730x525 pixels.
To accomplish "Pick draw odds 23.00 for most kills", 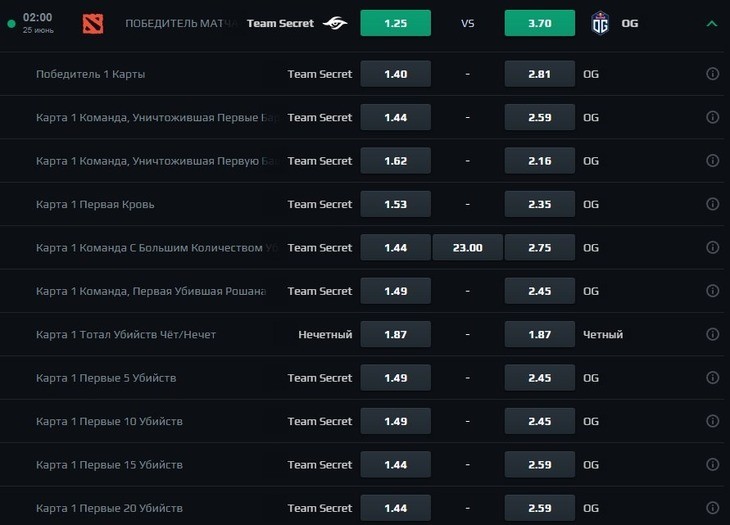I will 467,248.
